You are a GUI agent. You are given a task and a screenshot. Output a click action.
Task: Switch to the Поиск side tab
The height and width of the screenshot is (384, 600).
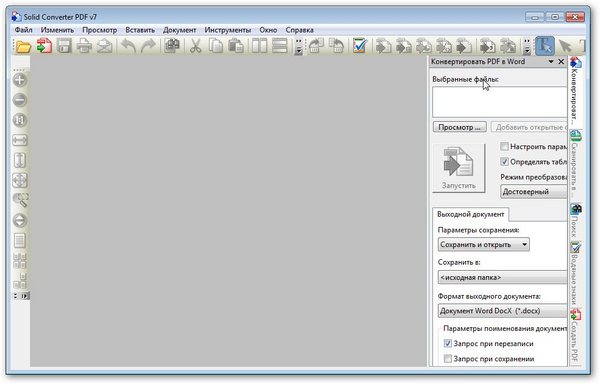point(575,220)
